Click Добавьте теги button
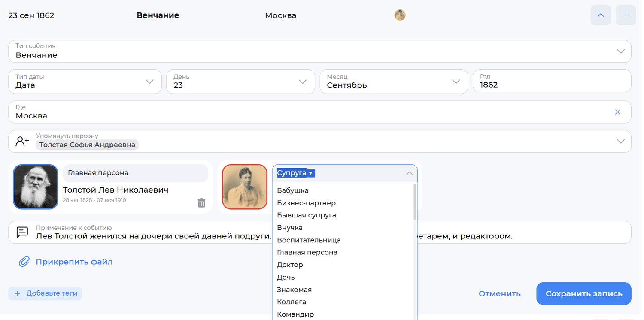Viewport: 644px width, 320px height. tap(45, 293)
